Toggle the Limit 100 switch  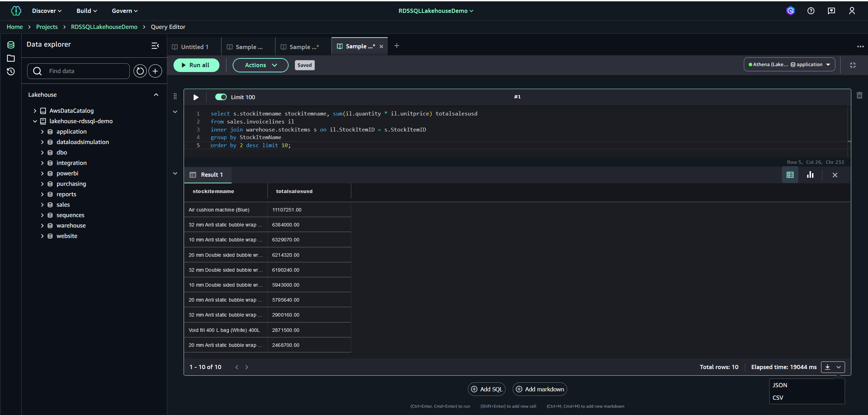[221, 97]
